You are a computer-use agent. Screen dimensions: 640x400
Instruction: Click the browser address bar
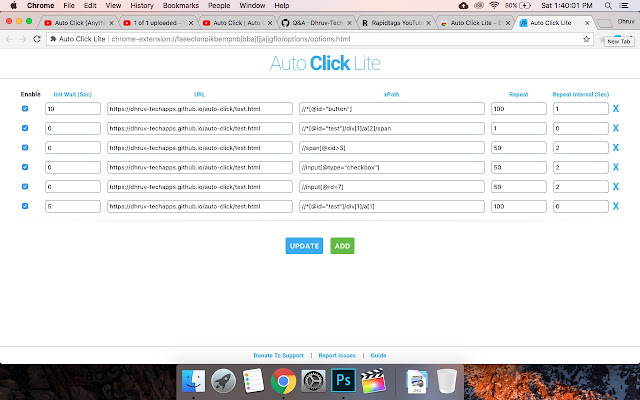[318, 39]
